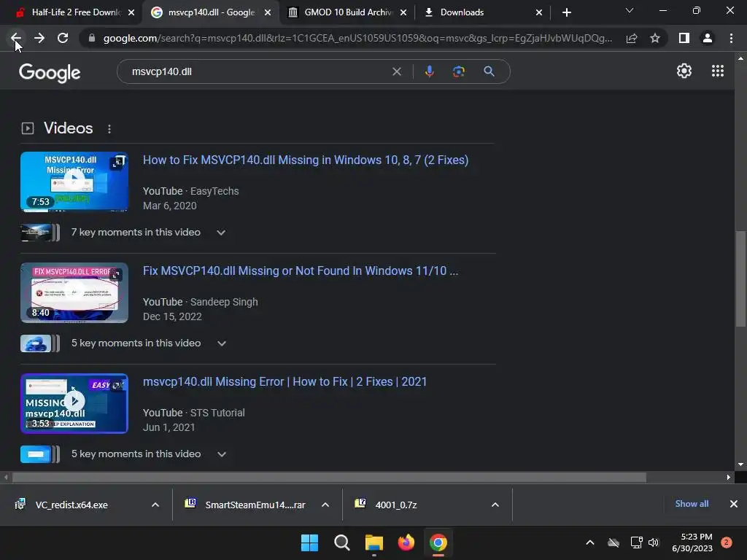
Task: Play STS Tutorial video thumbnail 3:53
Action: tap(74, 403)
